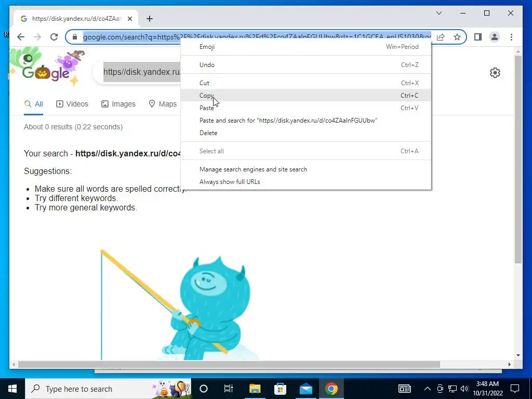Screen dimensions: 532x399
Task: Click the scroll down arrow of the page
Action: (518, 355)
